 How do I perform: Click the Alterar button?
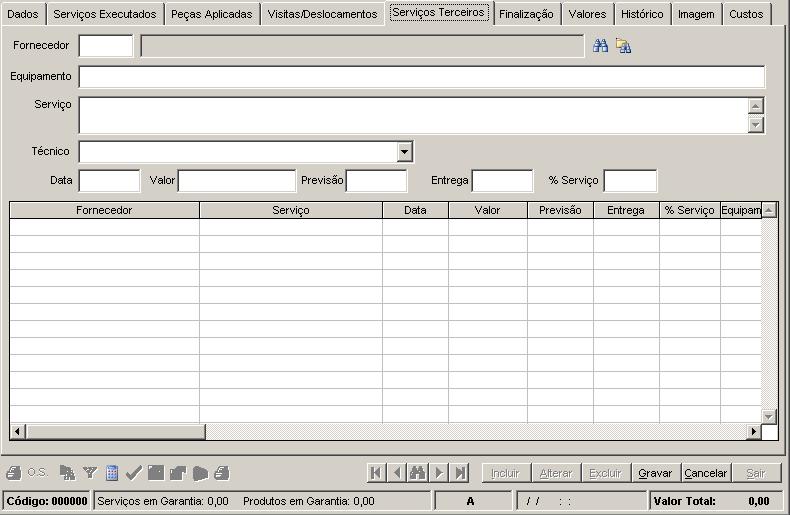[556, 473]
